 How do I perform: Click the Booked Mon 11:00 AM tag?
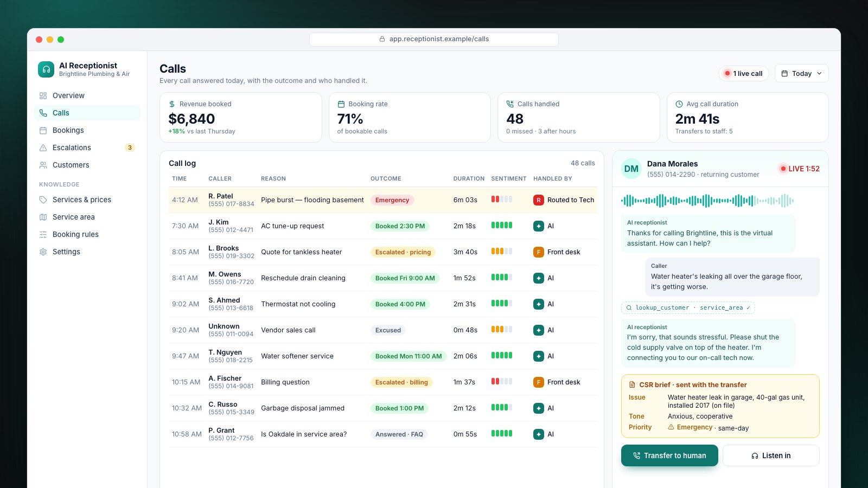pos(409,356)
